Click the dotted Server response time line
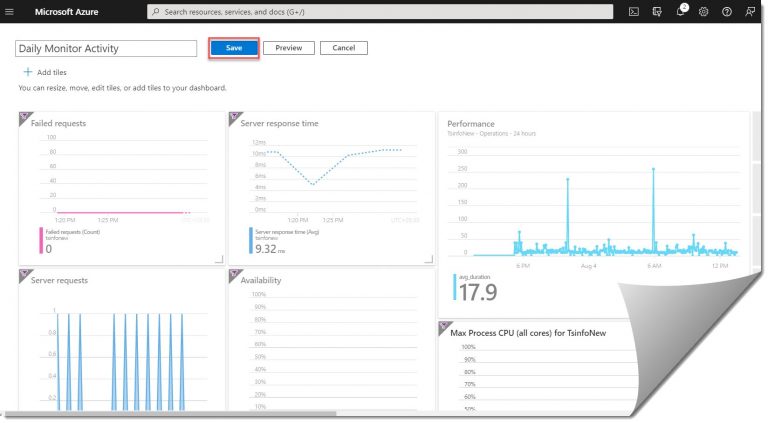This screenshot has height=423, width=768. coord(335,165)
